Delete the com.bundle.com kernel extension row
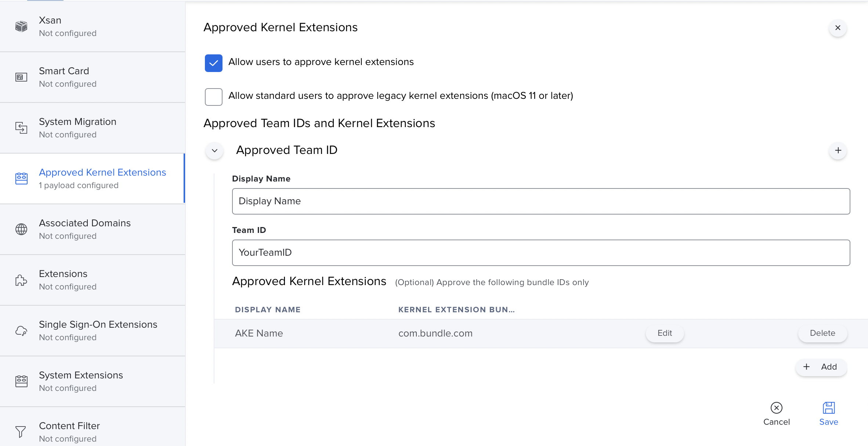The width and height of the screenshot is (868, 446). (x=822, y=333)
